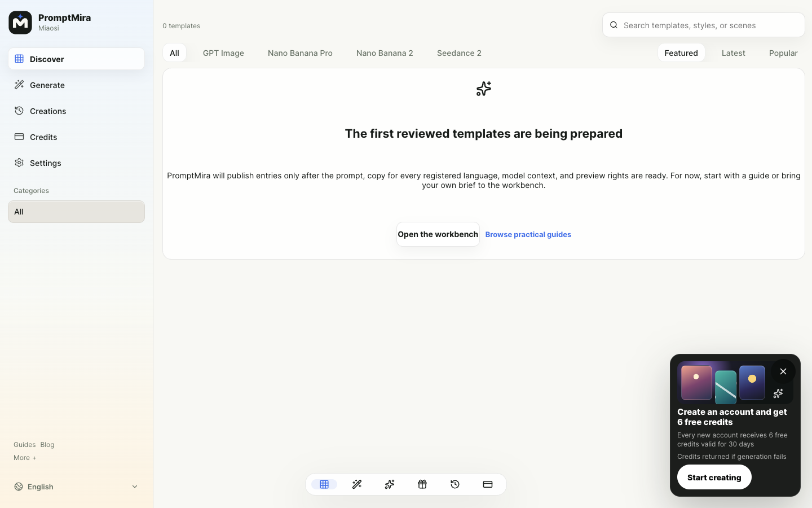Select the All category
This screenshot has height=508, width=812.
76,212
